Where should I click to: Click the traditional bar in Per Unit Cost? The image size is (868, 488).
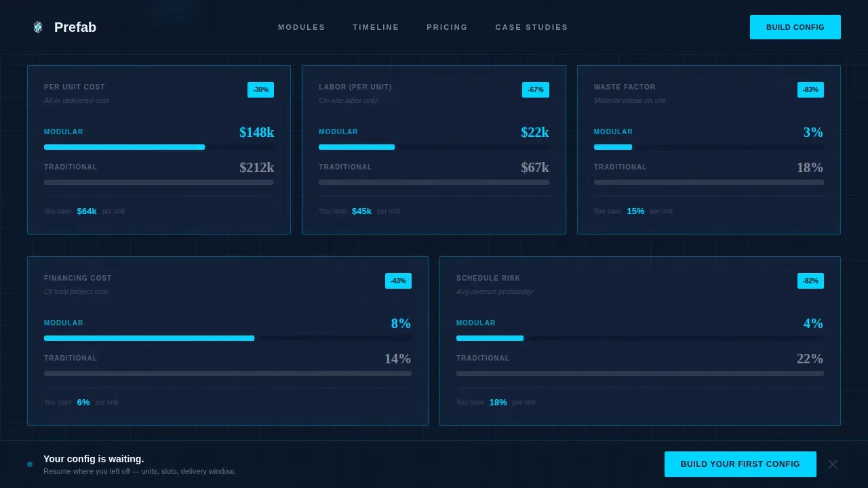click(x=159, y=182)
